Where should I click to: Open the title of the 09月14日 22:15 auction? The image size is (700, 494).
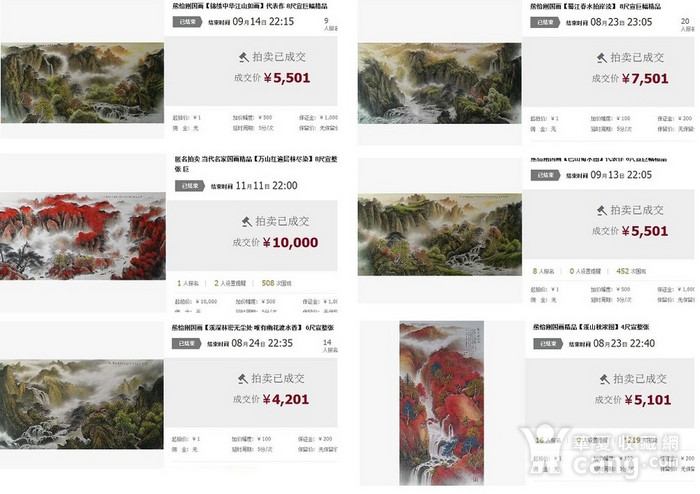pos(250,6)
